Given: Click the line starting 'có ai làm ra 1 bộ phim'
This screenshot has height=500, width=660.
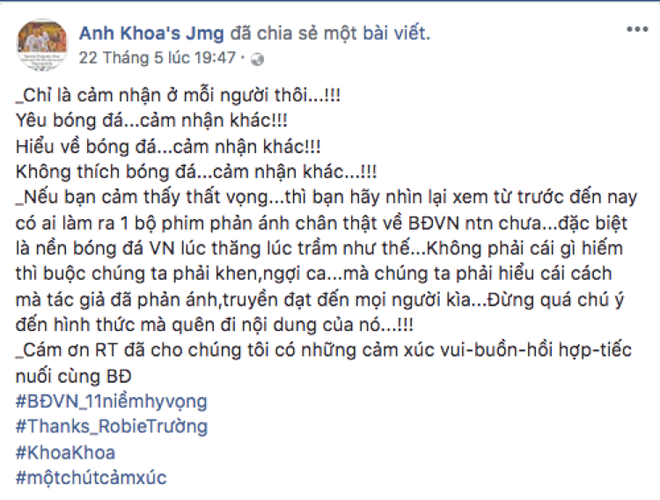Looking at the screenshot, I should click(x=322, y=223).
